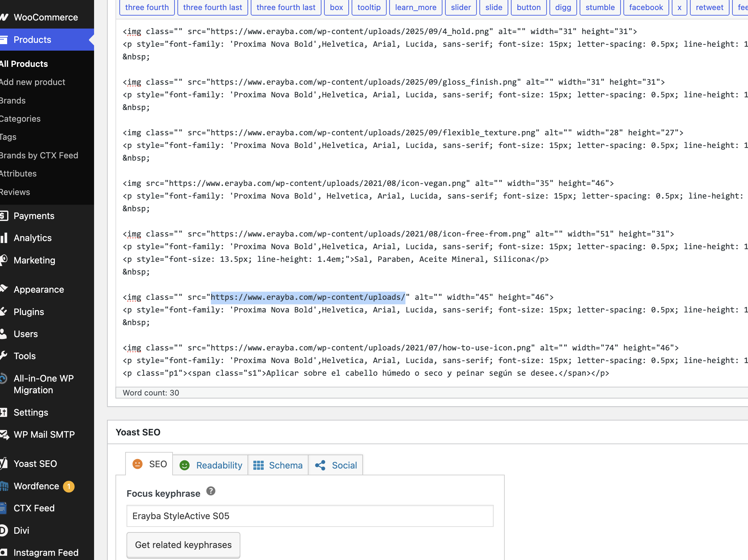Click the Social share icon
Screen dimensions: 748x560
320,465
